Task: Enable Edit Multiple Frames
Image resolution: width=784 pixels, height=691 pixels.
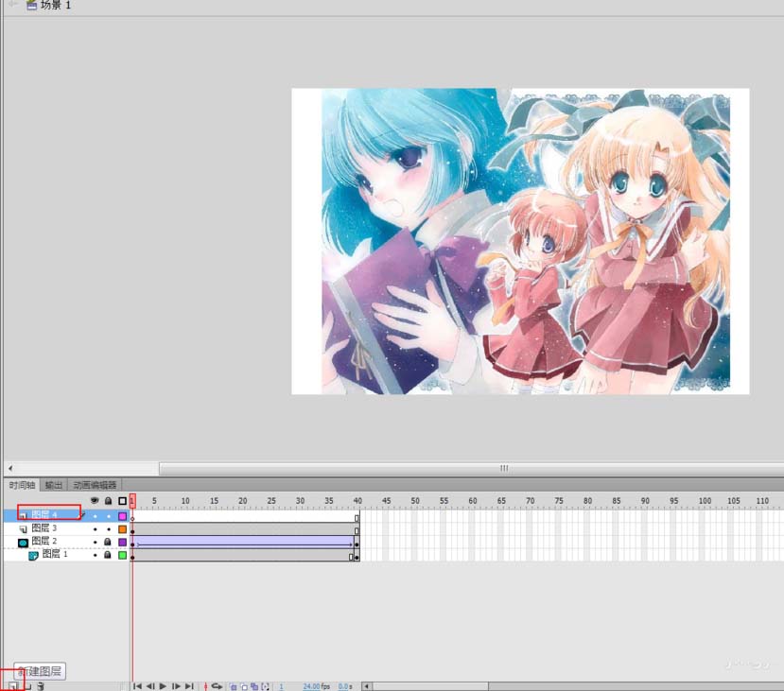Action: click(x=254, y=686)
